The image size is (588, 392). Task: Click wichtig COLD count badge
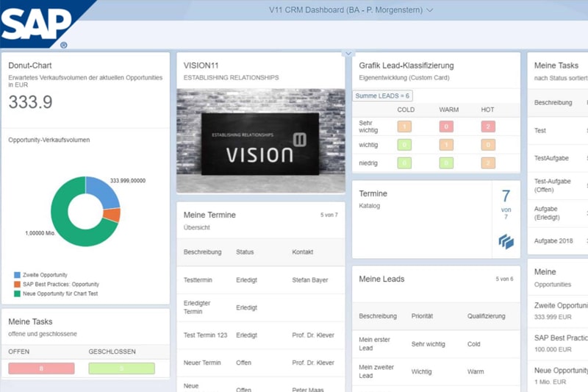point(404,145)
